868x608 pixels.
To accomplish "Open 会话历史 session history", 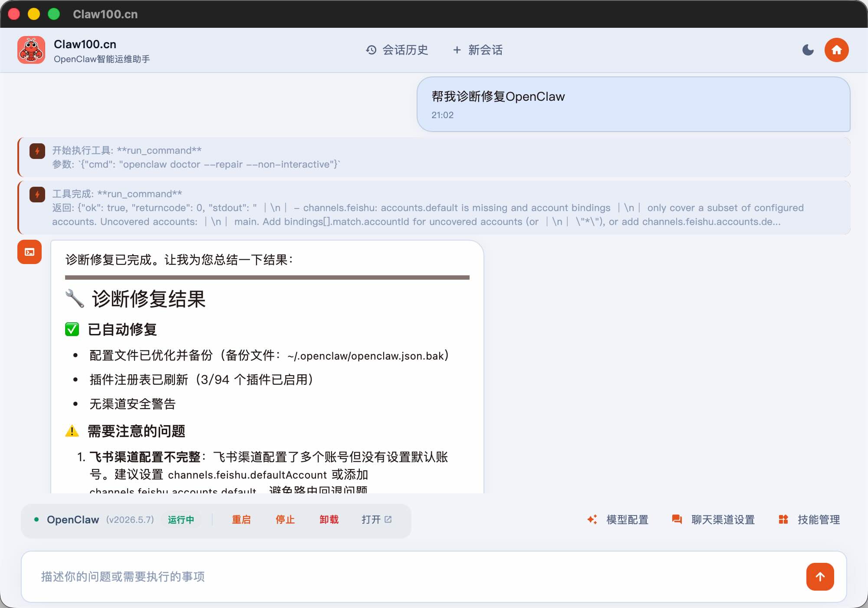I will 397,50.
